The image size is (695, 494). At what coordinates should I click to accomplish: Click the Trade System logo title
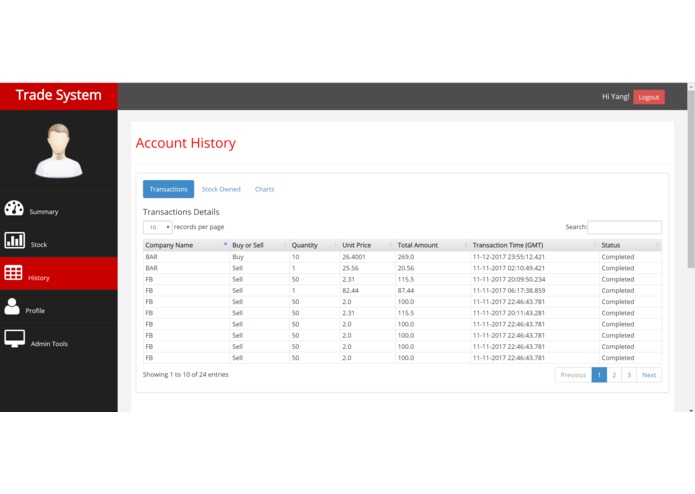click(59, 95)
